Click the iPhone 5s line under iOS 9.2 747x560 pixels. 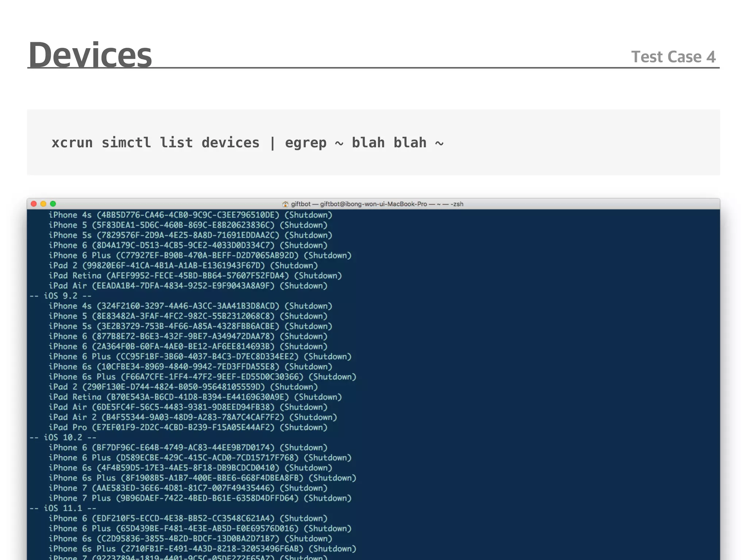tap(190, 326)
